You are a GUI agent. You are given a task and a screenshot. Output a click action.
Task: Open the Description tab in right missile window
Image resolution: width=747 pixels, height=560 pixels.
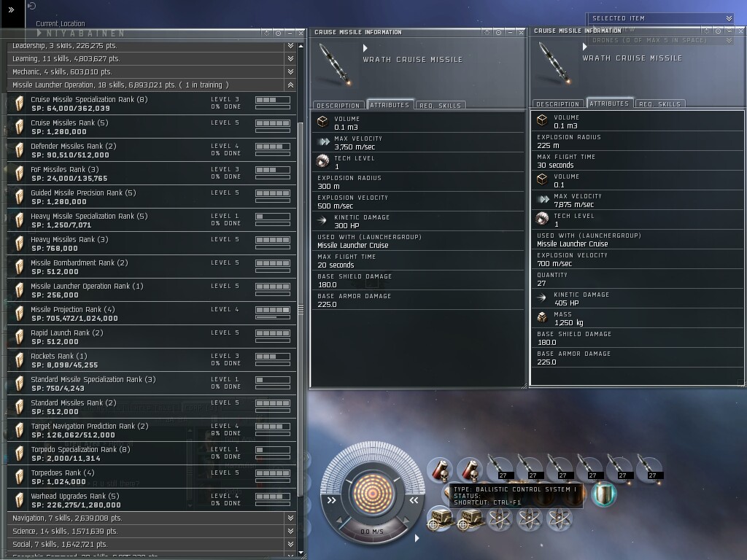click(558, 104)
